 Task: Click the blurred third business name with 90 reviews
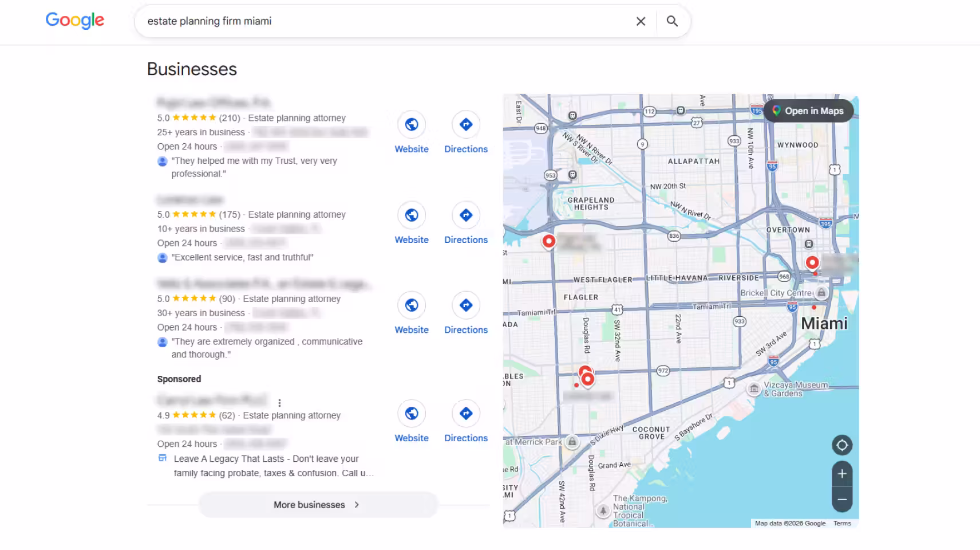click(264, 284)
